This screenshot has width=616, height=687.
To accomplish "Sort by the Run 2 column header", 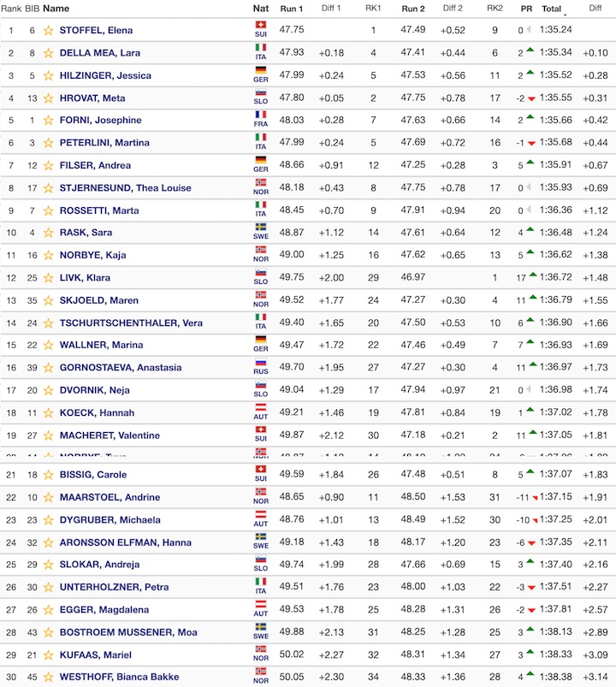I will [x=412, y=9].
